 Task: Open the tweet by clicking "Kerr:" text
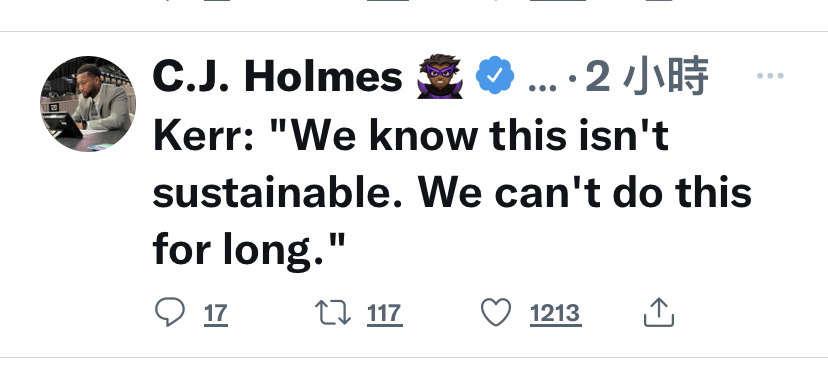tap(203, 136)
